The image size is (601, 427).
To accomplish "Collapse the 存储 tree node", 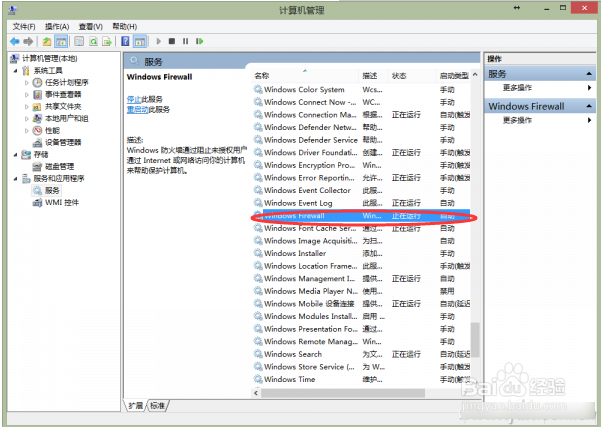I will (x=16, y=155).
